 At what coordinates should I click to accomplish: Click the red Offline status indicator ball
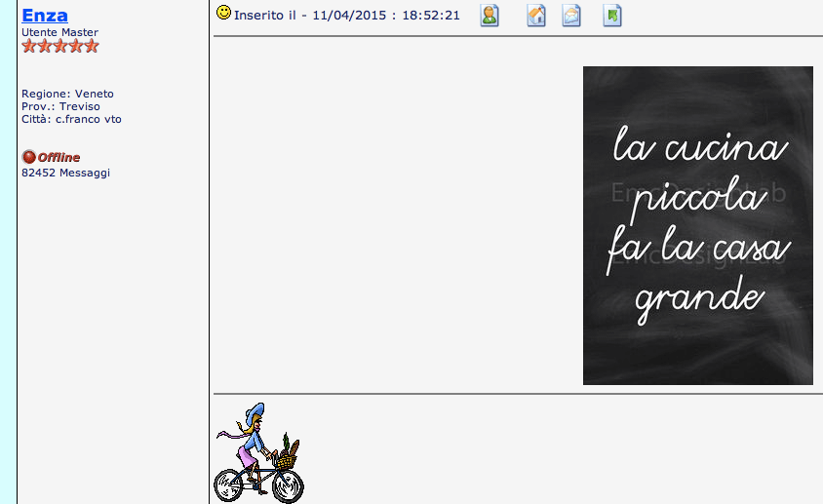click(x=28, y=157)
